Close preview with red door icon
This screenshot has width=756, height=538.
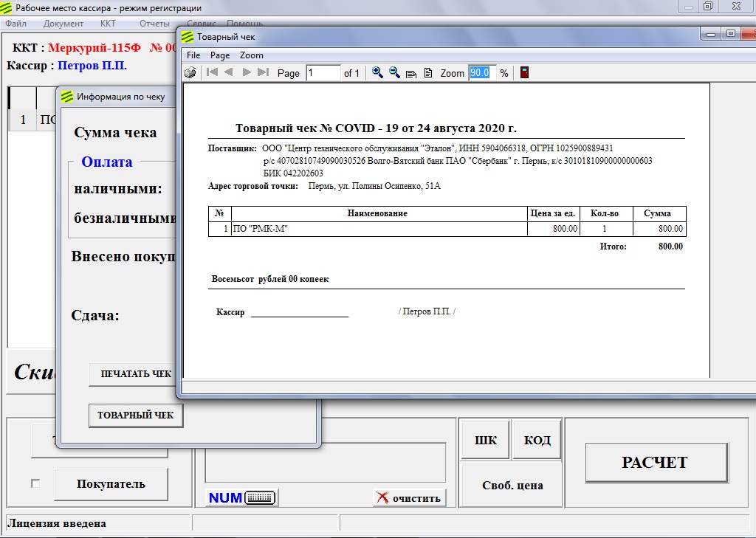(524, 72)
